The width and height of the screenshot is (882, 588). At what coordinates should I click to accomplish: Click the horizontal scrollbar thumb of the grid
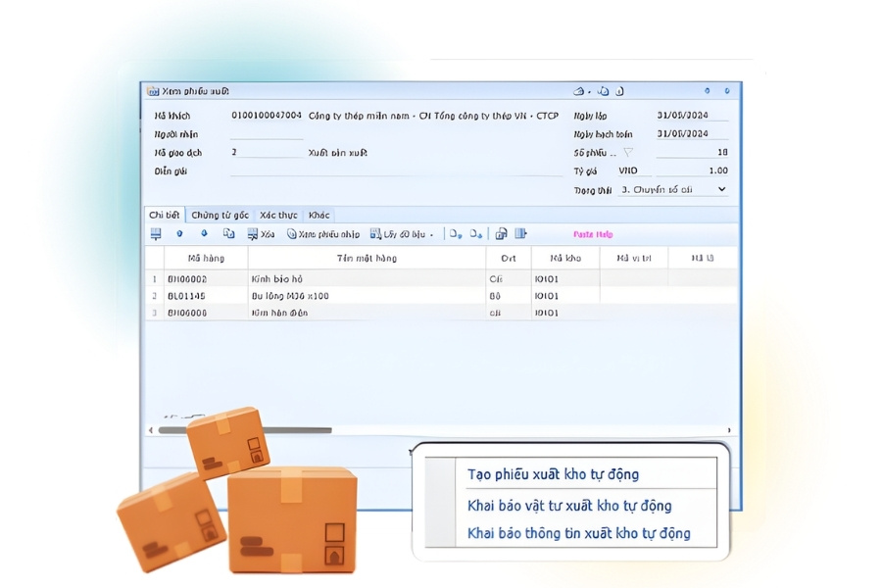coord(245,430)
